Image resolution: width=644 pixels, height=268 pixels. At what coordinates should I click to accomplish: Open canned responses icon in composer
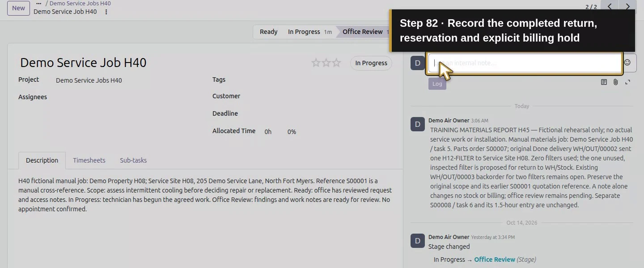604,82
